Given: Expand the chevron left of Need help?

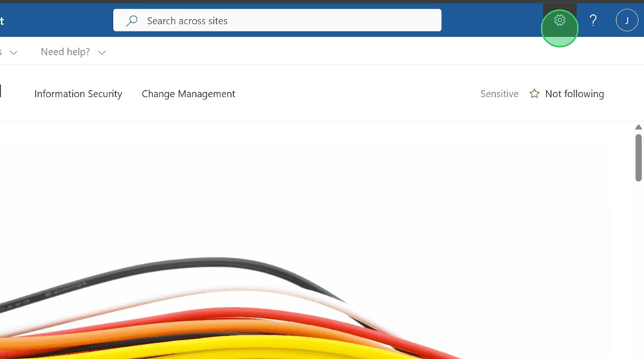Looking at the screenshot, I should 14,52.
